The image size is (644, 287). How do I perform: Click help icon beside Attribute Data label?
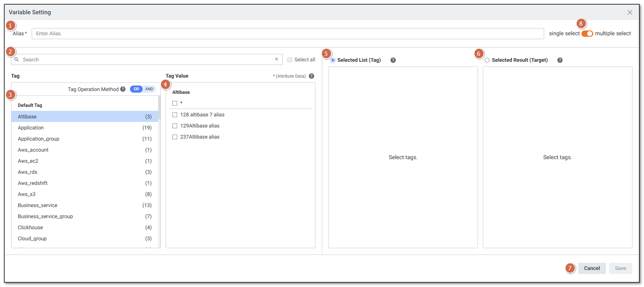click(x=311, y=76)
